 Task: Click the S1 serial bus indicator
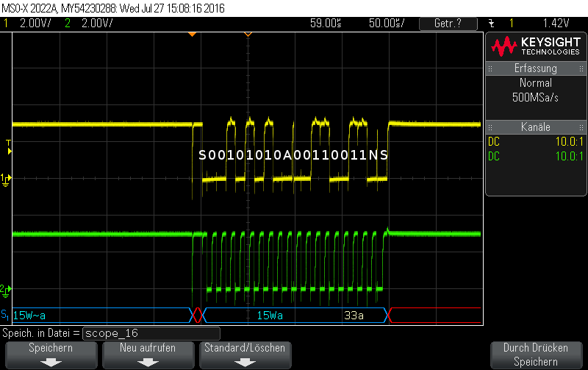(x=6, y=315)
